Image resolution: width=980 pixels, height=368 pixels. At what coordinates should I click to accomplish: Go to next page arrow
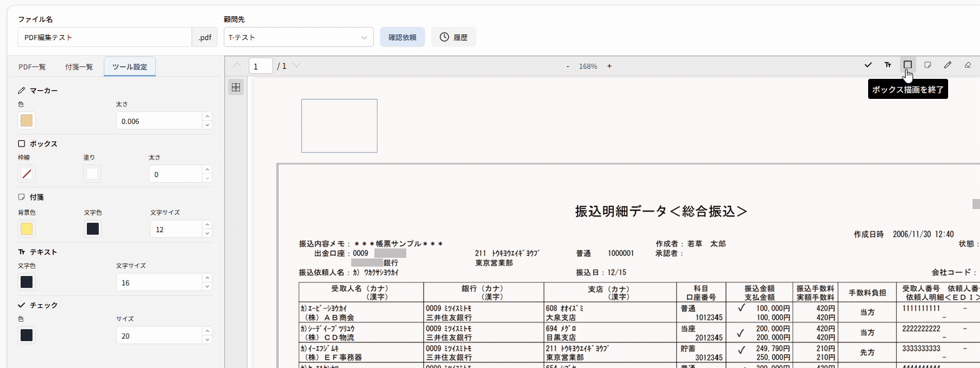[296, 66]
